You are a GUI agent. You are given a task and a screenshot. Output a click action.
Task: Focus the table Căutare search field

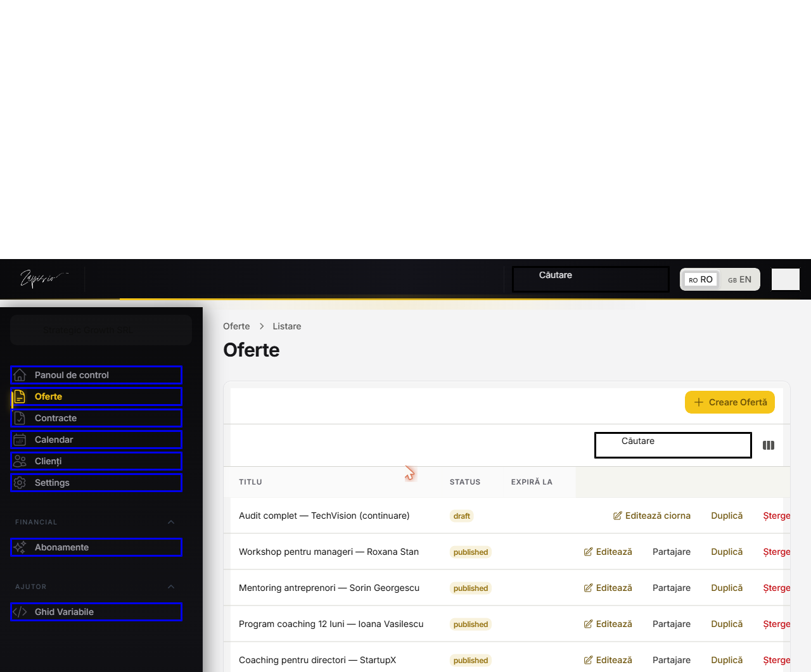pos(673,445)
